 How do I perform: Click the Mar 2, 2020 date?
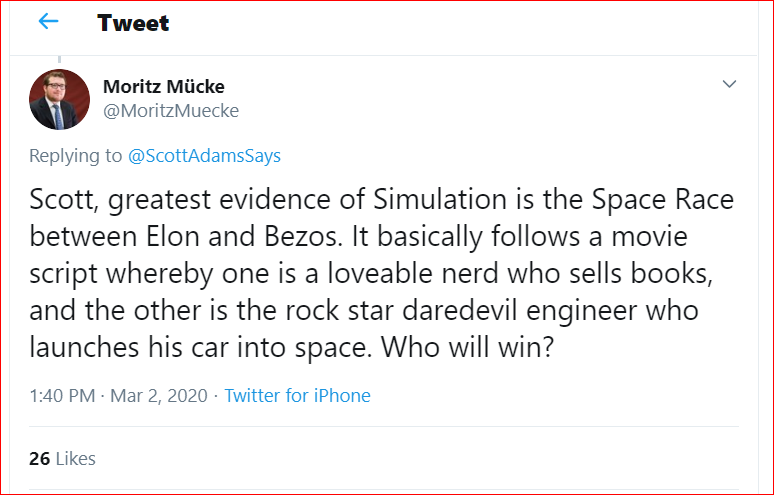point(157,396)
